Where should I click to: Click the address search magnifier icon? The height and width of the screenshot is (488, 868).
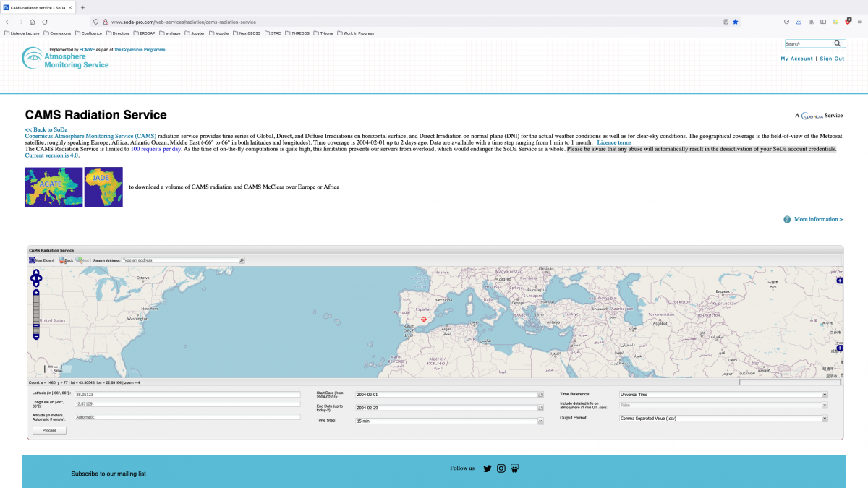[242, 260]
